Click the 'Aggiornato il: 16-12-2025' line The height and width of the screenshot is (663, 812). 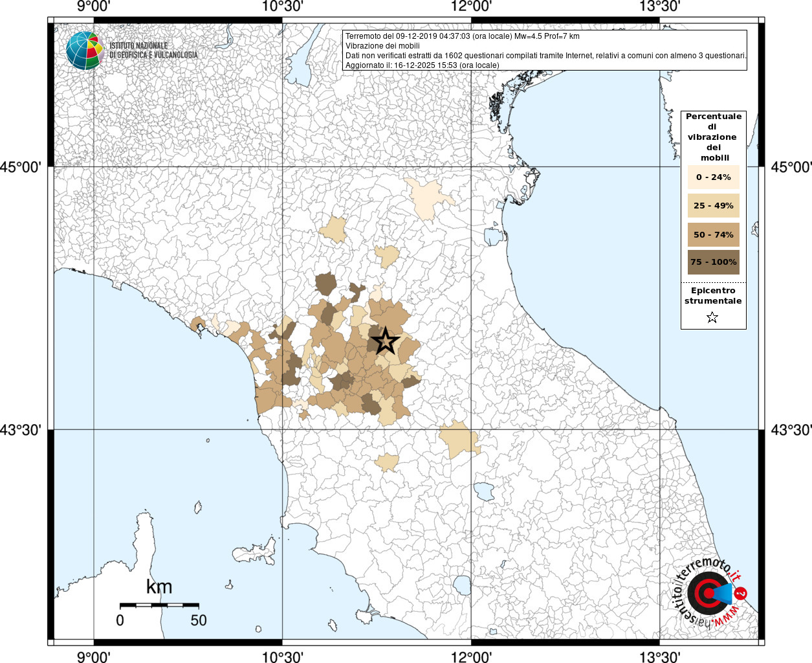[x=422, y=65]
